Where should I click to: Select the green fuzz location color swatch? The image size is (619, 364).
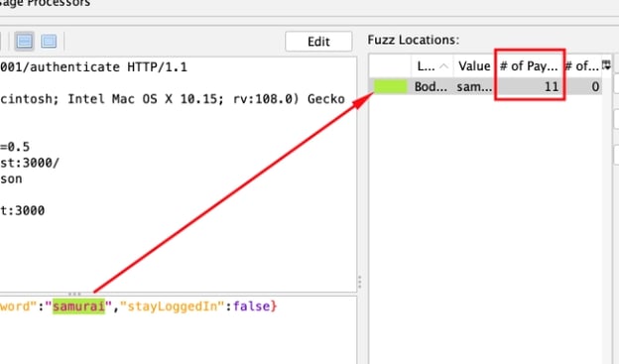coord(391,86)
